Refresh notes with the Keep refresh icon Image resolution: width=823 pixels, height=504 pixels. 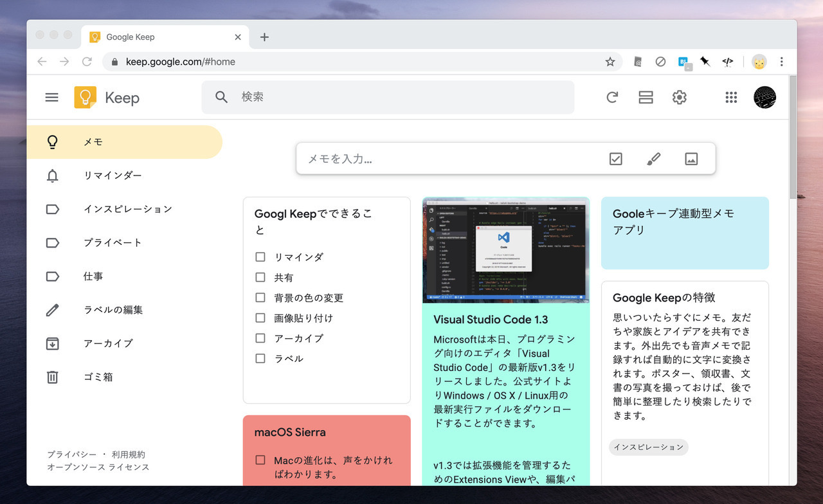click(x=612, y=97)
